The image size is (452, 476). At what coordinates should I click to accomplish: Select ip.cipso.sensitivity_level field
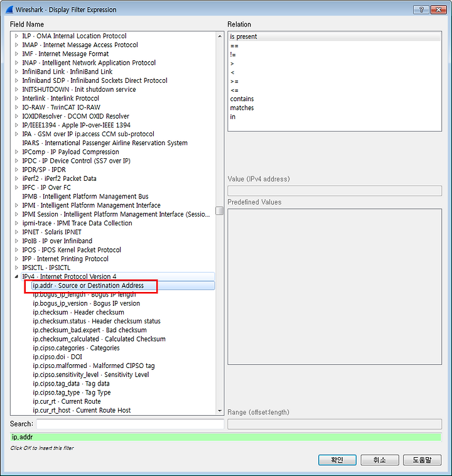point(91,375)
